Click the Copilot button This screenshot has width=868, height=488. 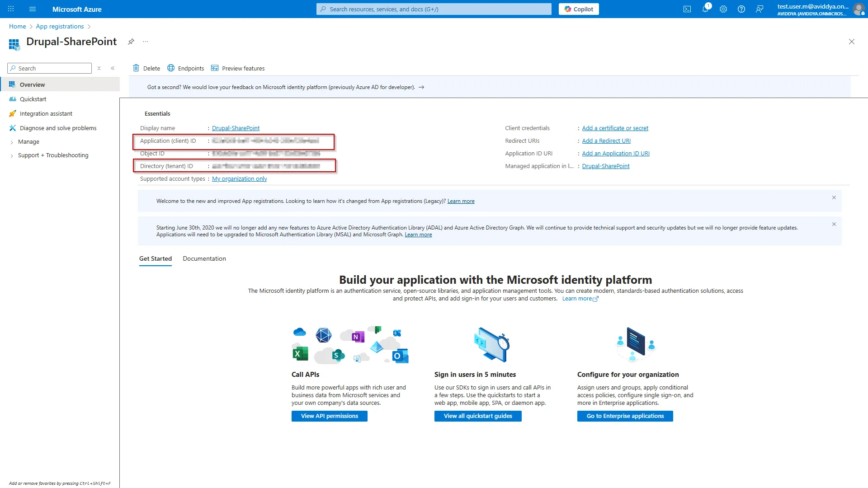(579, 9)
